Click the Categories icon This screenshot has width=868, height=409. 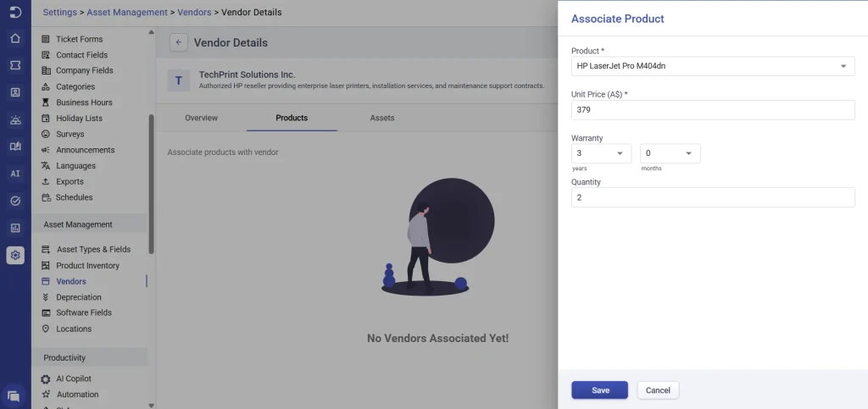46,86
